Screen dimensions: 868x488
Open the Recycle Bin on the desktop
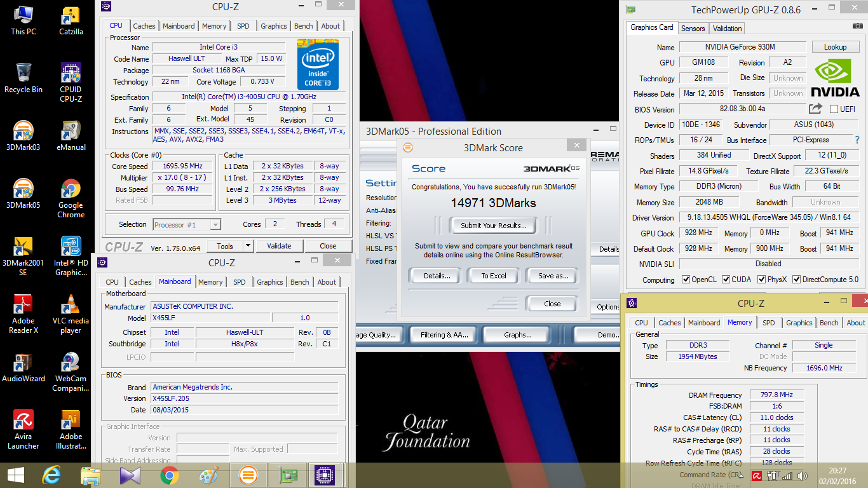[24, 78]
